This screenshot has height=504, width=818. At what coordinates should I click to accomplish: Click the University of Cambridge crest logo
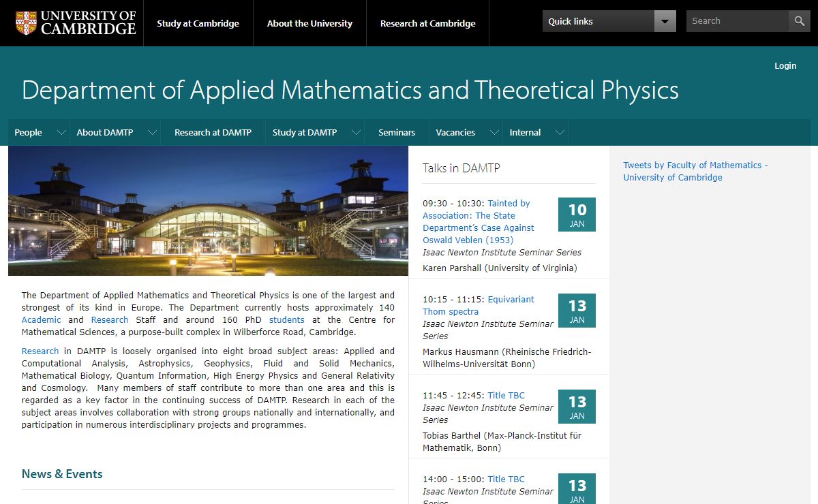coord(26,22)
